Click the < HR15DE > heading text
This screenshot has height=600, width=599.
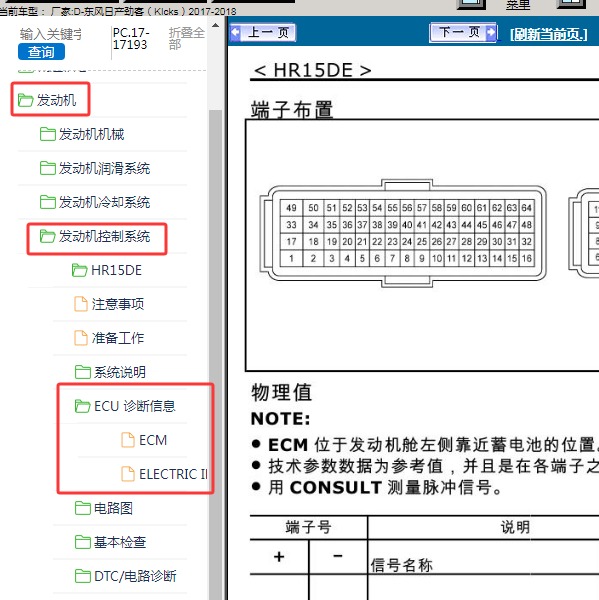[313, 70]
